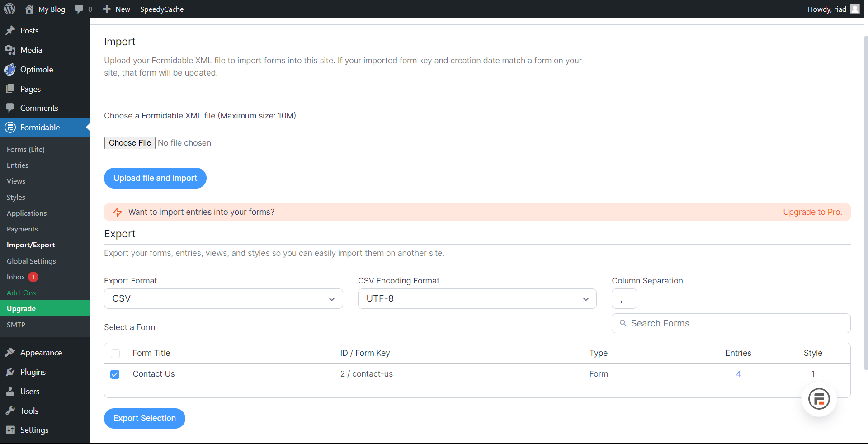Check the comments counter in admin bar
Screen dimensions: 868x444
click(x=83, y=9)
